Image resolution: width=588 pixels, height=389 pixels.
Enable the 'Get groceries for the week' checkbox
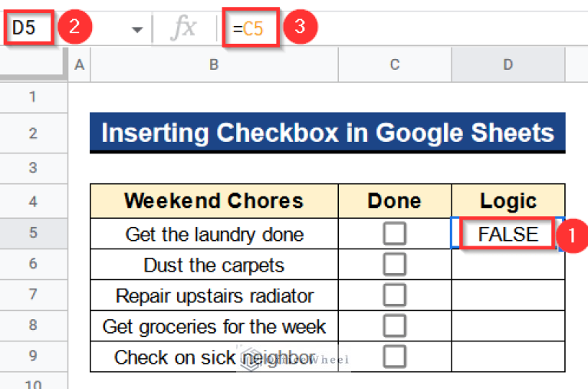[394, 326]
